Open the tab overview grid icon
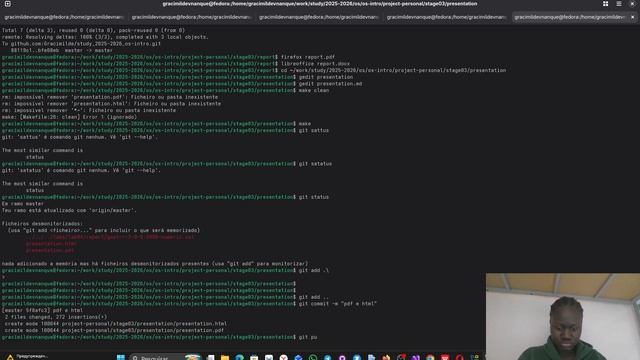This screenshot has width=640, height=360. (605, 4)
